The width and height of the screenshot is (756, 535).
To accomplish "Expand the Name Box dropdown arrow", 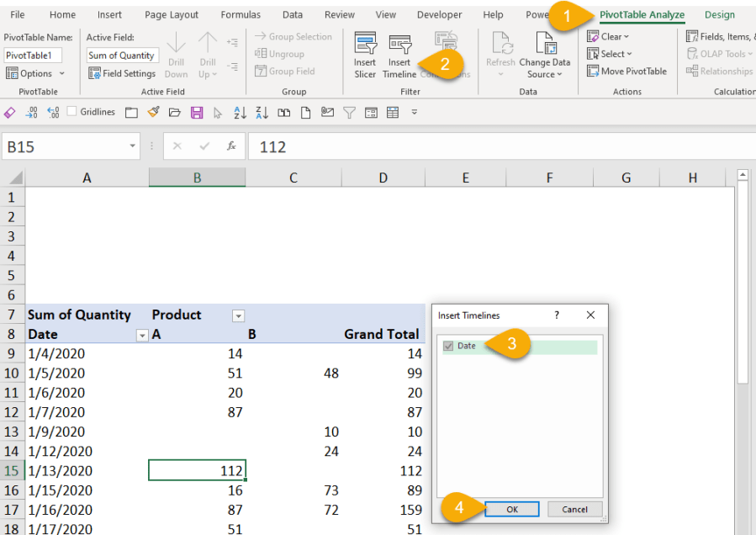I will [133, 146].
